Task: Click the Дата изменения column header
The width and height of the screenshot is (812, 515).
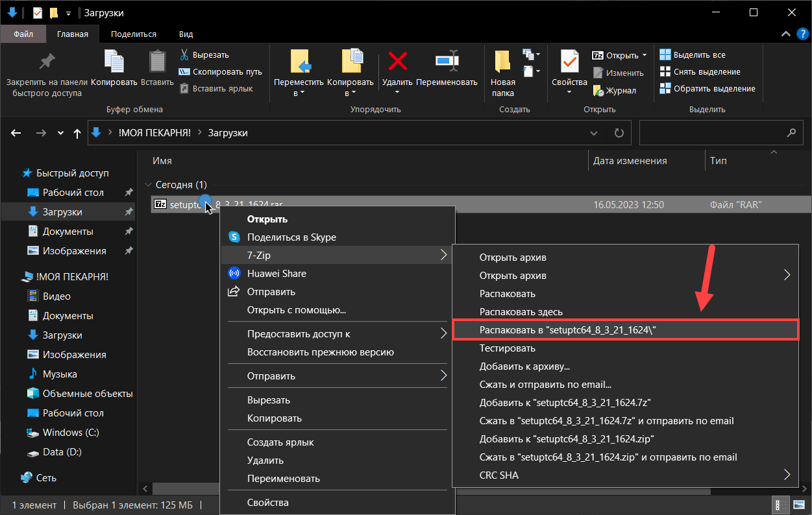Action: point(630,161)
